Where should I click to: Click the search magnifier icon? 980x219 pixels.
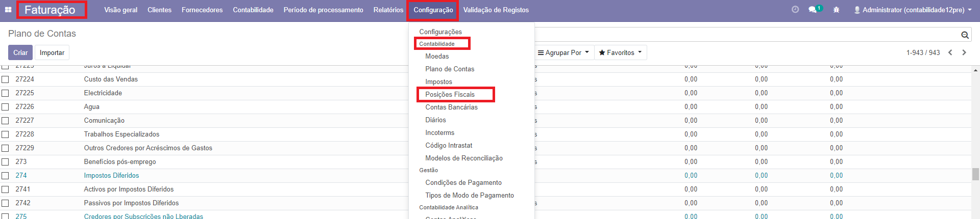coord(965,35)
